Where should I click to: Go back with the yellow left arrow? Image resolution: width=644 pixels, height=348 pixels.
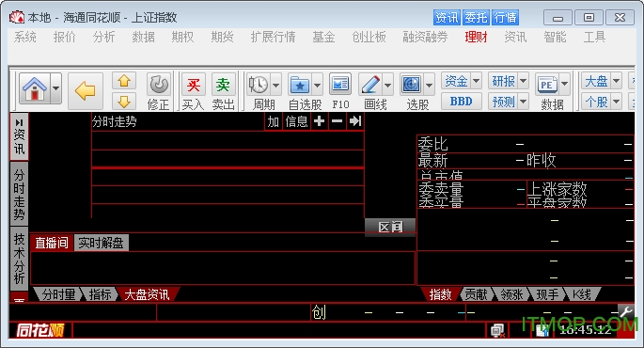point(86,91)
